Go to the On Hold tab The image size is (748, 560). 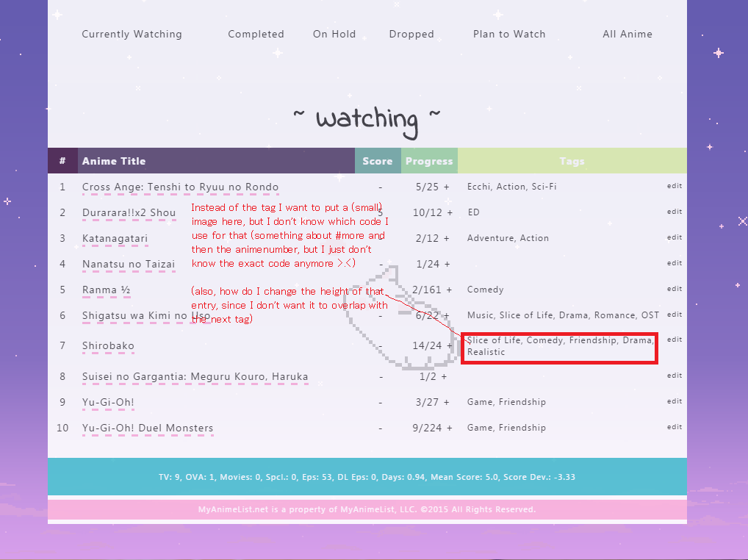click(x=334, y=34)
